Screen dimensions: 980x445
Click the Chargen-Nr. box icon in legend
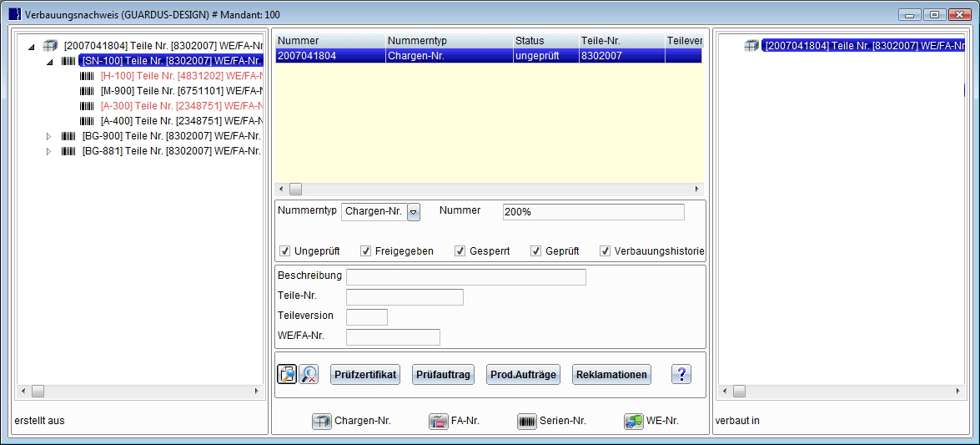(x=322, y=422)
